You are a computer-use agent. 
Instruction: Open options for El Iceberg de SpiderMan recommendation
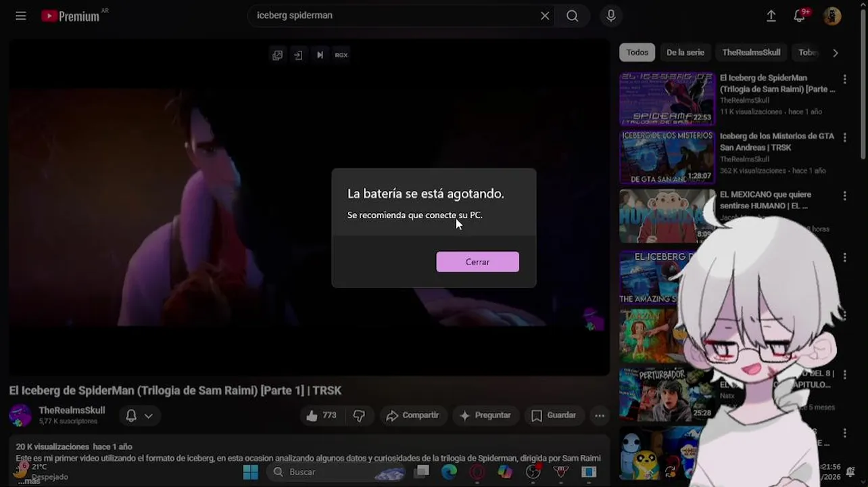coord(844,79)
